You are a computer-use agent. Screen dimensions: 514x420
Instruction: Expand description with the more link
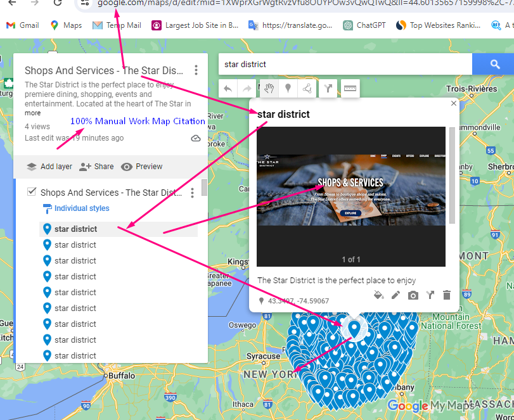(x=32, y=113)
